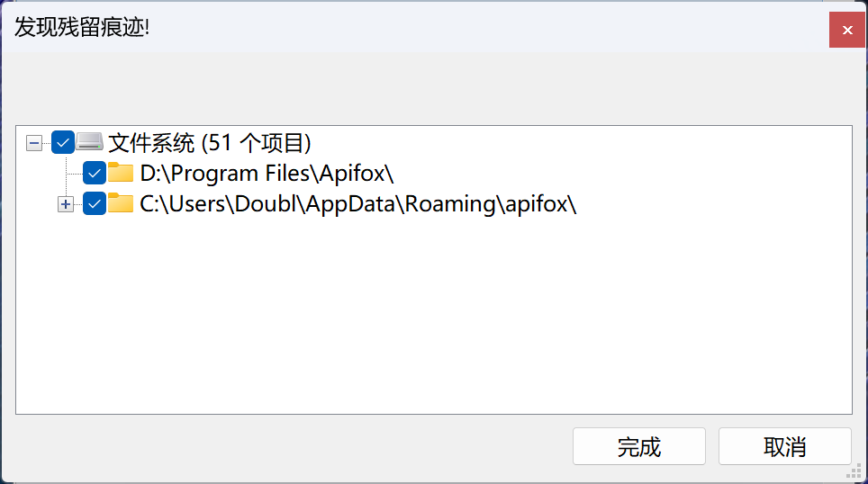Click the 发现残留痕迹! title text

click(x=82, y=27)
